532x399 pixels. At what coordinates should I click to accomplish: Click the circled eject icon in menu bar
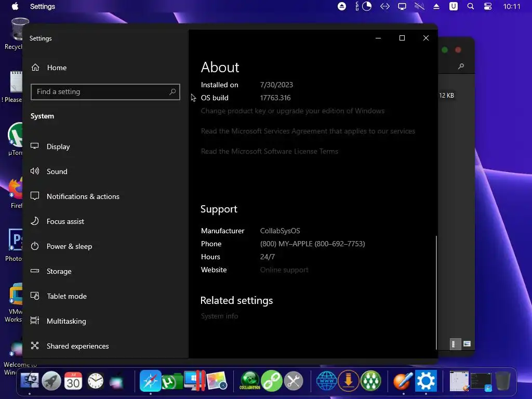click(x=342, y=6)
